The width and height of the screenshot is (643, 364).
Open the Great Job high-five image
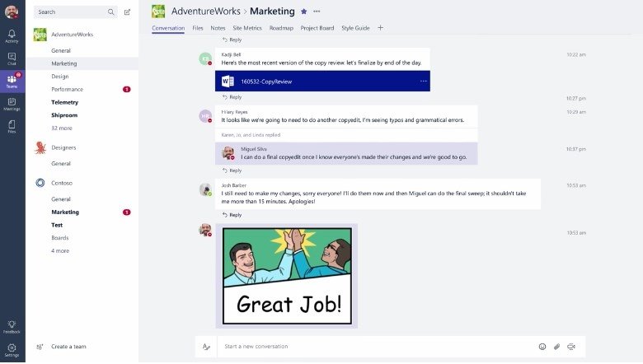(287, 276)
